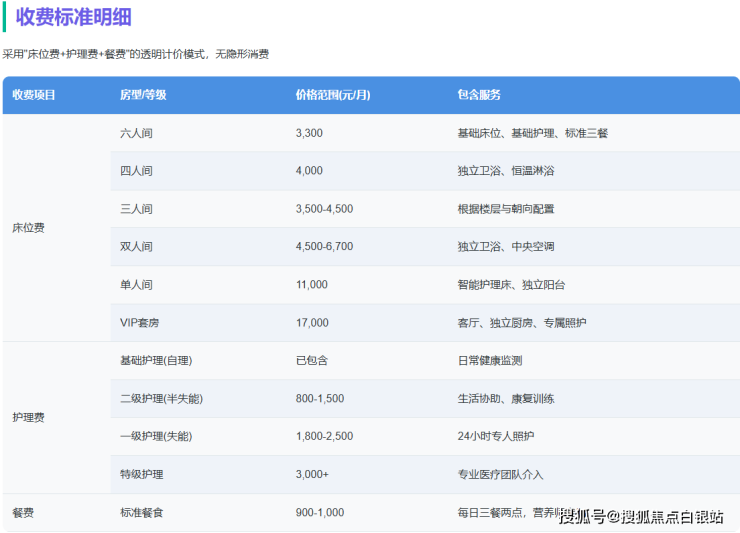Click the 24小时专人照护 service description
740x533 pixels.
point(496,437)
